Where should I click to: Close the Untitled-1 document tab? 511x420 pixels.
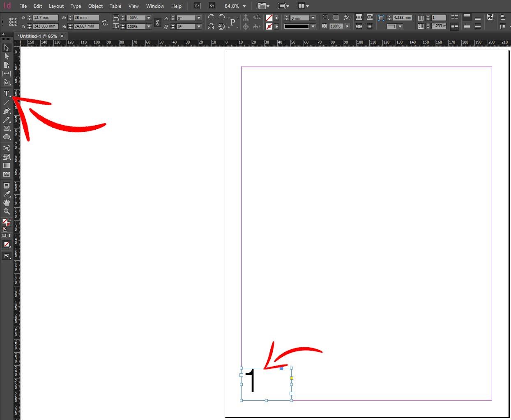62,36
